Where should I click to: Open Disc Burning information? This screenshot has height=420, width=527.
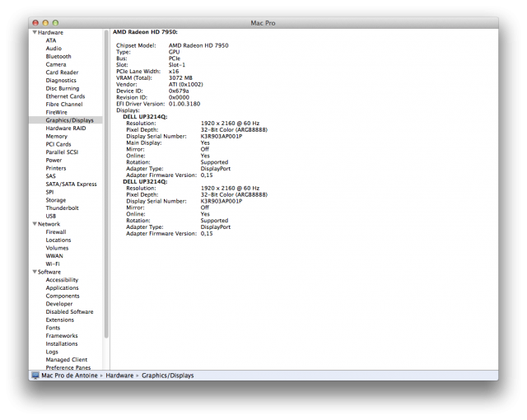[x=63, y=88]
